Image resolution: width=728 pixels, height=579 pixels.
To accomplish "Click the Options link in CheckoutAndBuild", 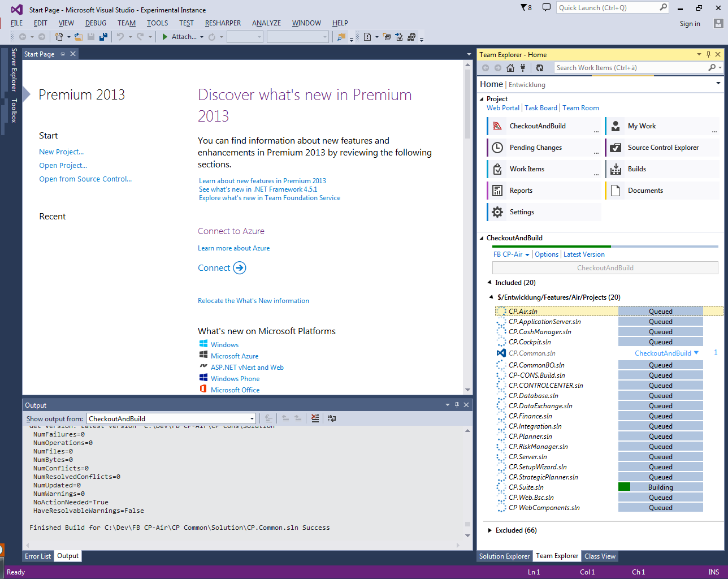I will click(547, 254).
